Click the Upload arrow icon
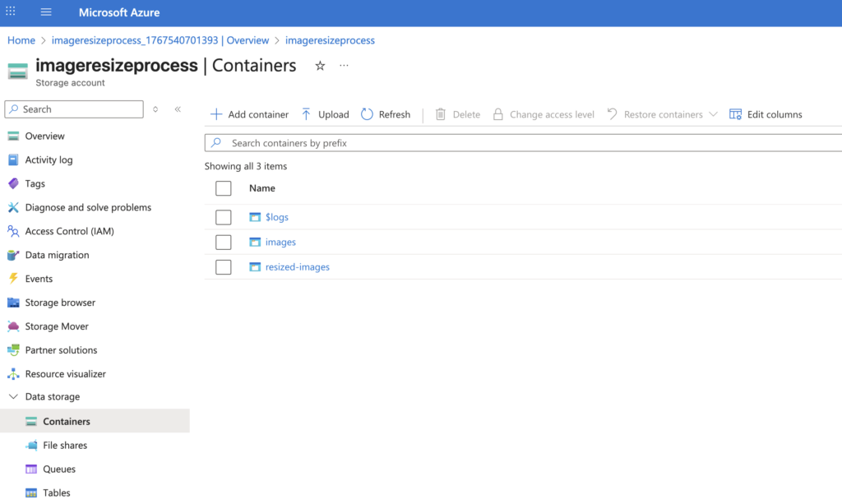 306,114
